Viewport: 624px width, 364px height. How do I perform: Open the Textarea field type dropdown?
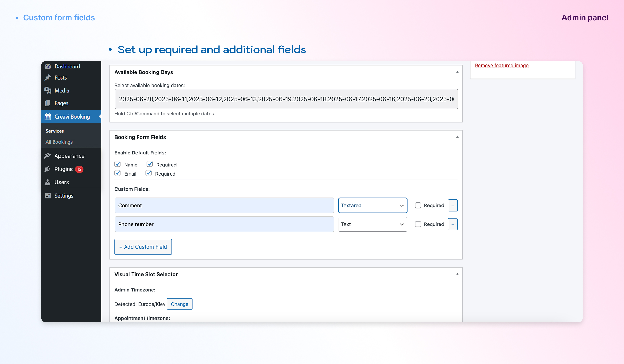[x=373, y=205]
